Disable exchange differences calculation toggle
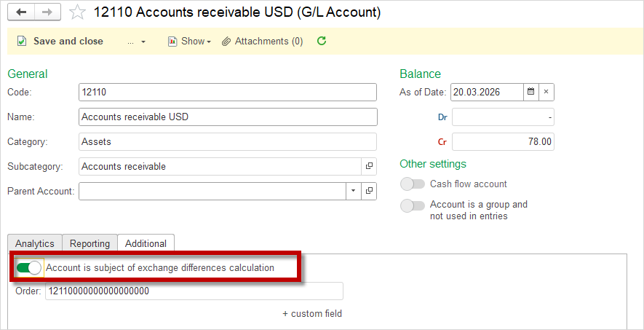This screenshot has height=330, width=644. click(30, 268)
